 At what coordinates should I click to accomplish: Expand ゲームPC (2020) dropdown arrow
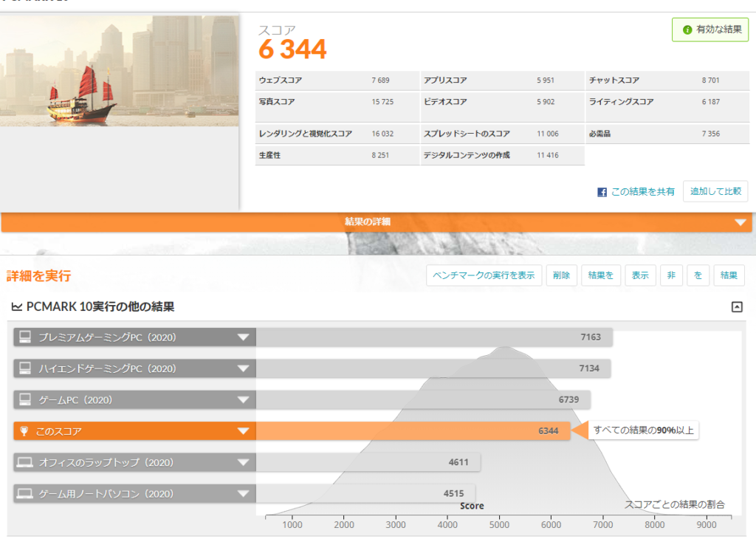(x=243, y=400)
